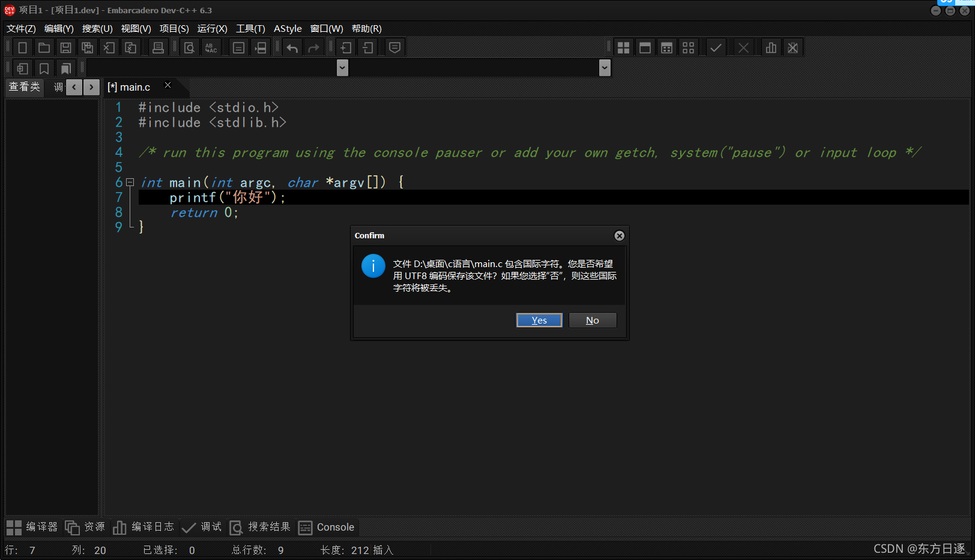Rebuild all files with the toolbar icon
Image resolution: width=975 pixels, height=560 pixels.
(x=688, y=47)
